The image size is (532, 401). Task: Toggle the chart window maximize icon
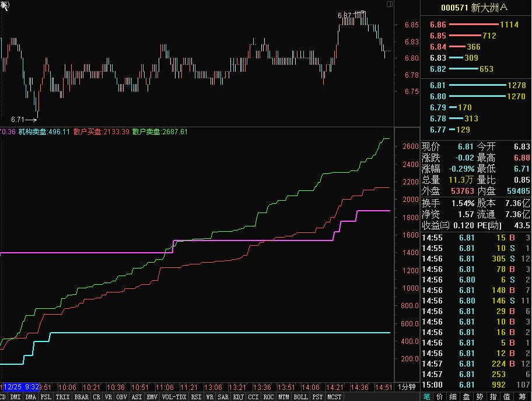click(390, 4)
